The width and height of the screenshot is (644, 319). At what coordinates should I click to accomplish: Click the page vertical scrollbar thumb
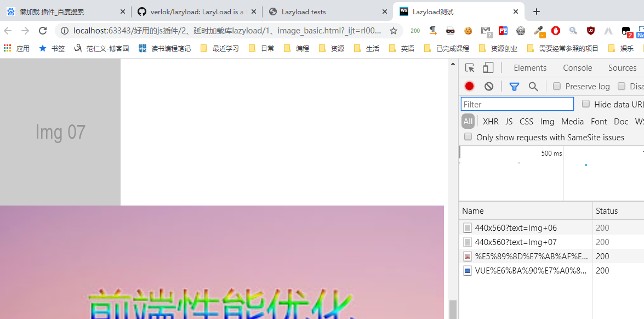pyautogui.click(x=453, y=309)
